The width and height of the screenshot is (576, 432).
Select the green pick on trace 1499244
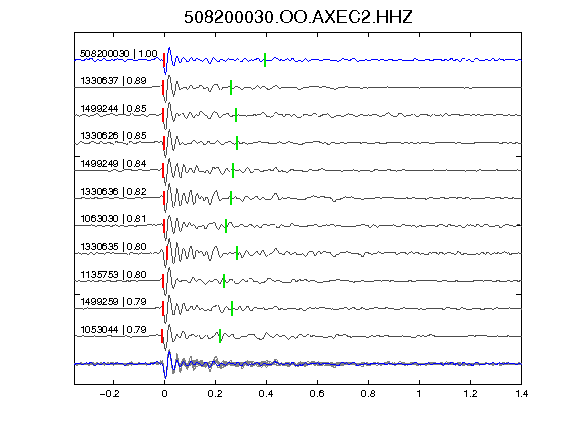tap(236, 115)
